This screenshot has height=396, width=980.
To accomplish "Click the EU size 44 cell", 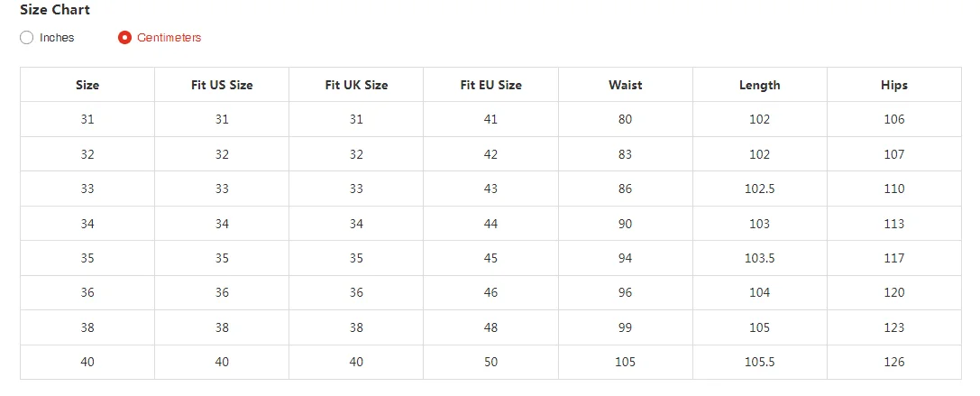I will [x=490, y=224].
